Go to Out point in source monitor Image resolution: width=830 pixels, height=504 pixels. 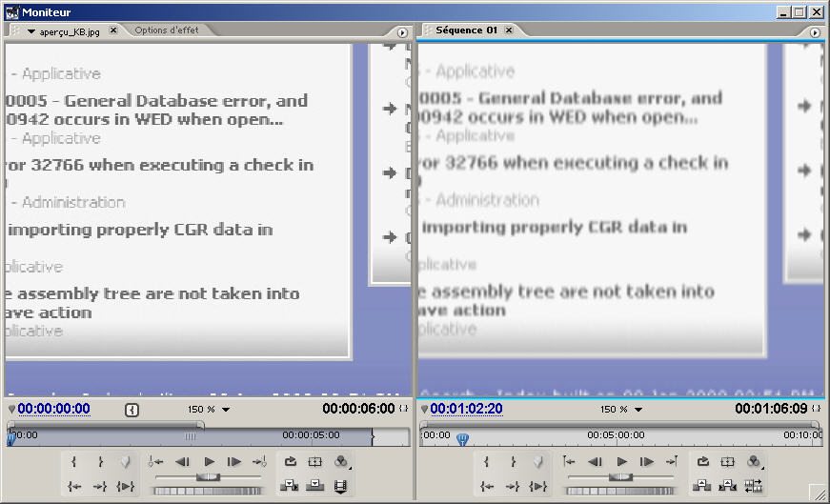tap(100, 486)
